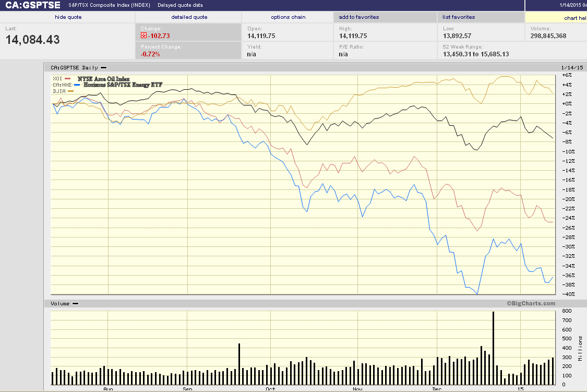
Task: Select the CA:GSPTSE ticker heading
Action: coord(32,5)
